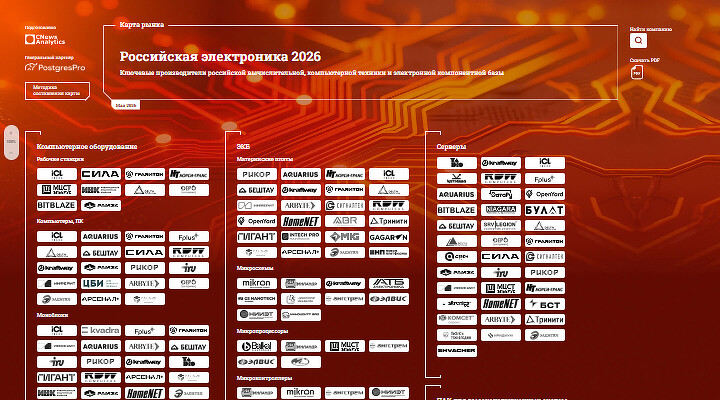This screenshot has height=400, width=720.
Task: Select Aquarius logo under Компьютеры, ПК
Action: pos(101,237)
